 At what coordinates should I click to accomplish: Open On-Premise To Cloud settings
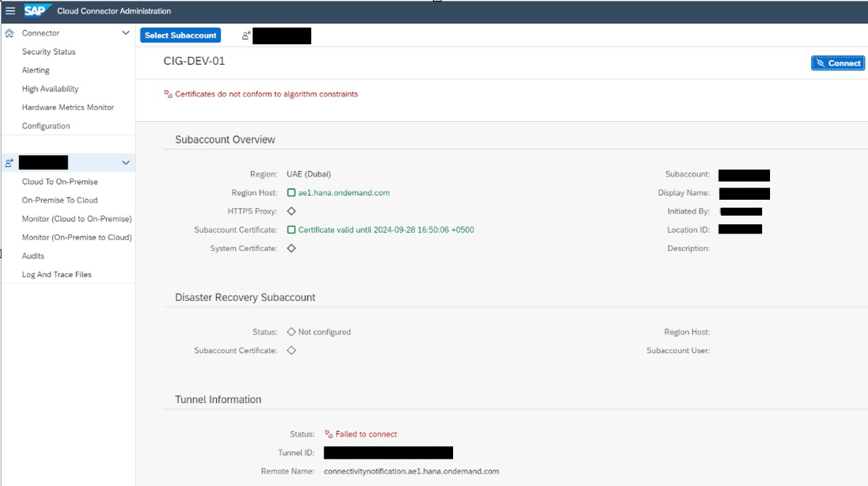click(60, 200)
